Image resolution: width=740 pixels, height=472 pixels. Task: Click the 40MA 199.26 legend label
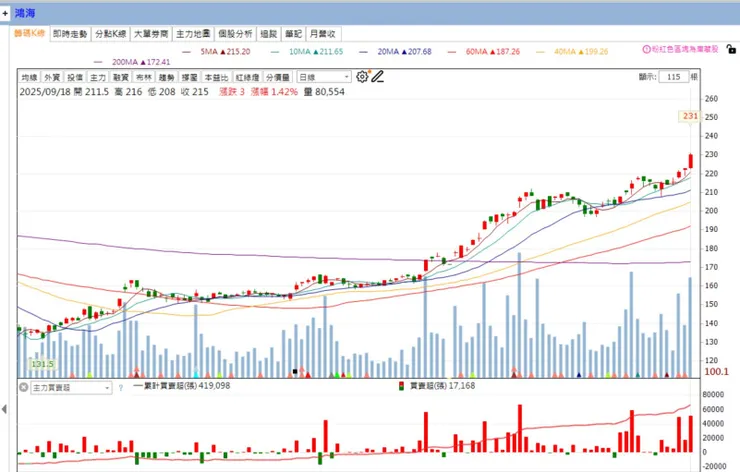click(x=581, y=52)
